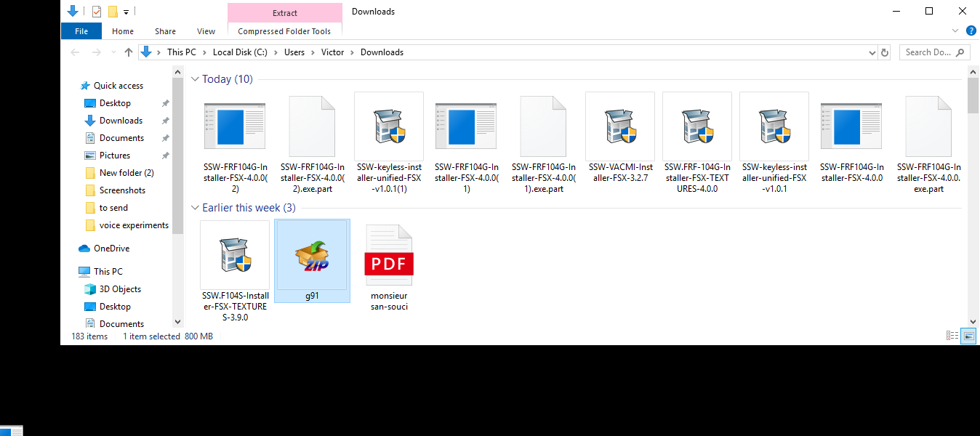Go forward using the Forward arrow

(x=96, y=52)
